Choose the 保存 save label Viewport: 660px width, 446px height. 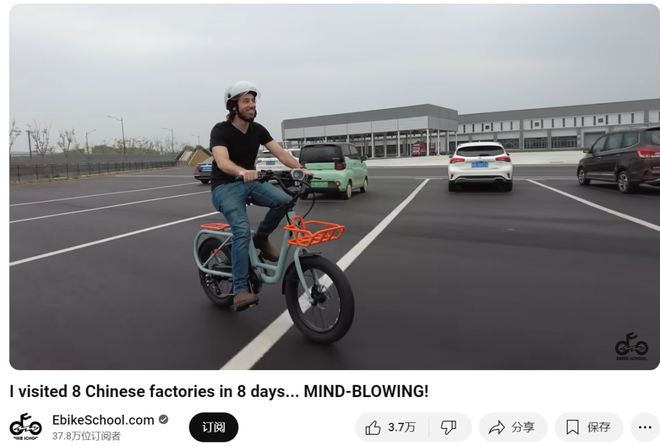pyautogui.click(x=599, y=427)
